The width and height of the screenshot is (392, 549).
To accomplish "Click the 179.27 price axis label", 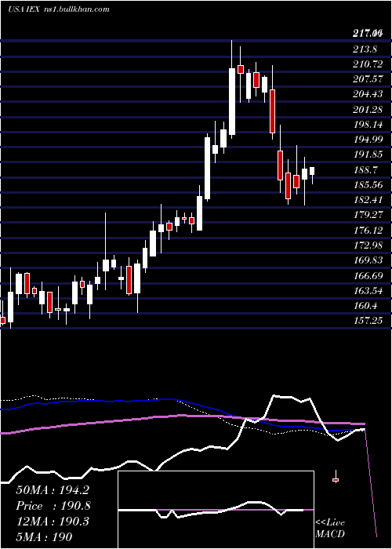I will click(368, 215).
